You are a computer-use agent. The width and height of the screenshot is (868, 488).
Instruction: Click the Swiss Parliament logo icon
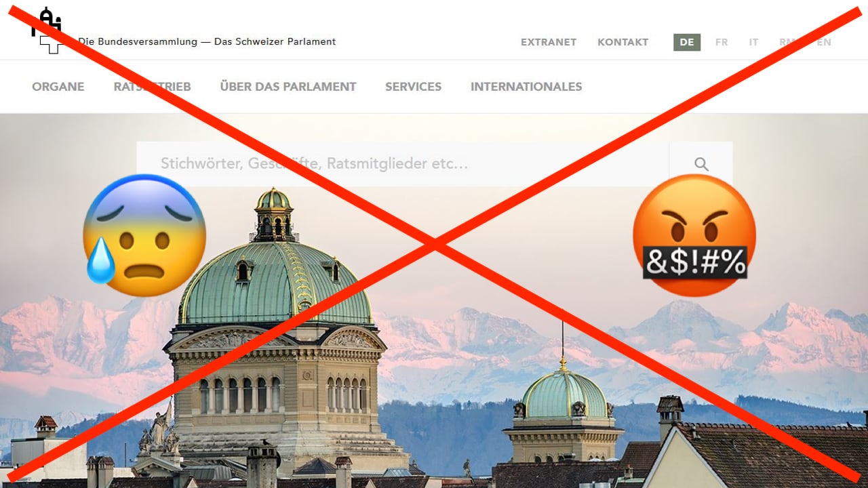coord(47,30)
